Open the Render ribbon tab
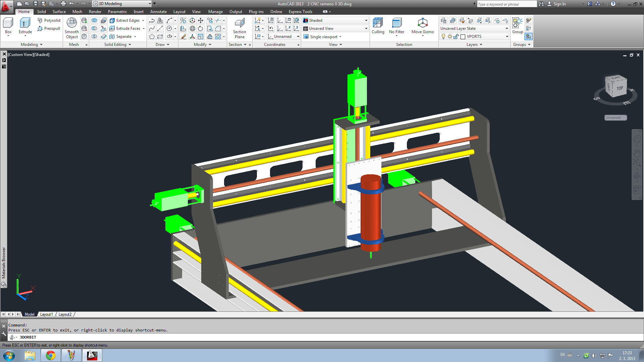644x362 pixels. click(95, 12)
